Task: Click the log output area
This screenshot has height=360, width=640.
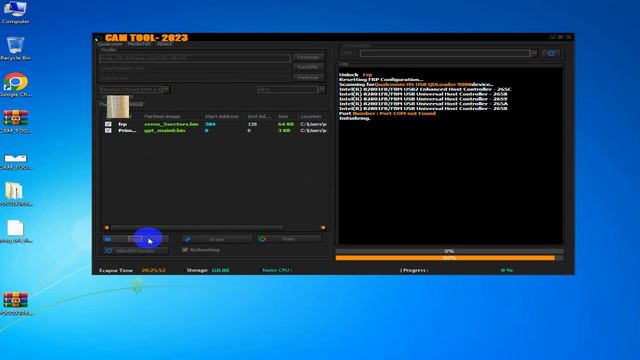Action: tap(451, 156)
